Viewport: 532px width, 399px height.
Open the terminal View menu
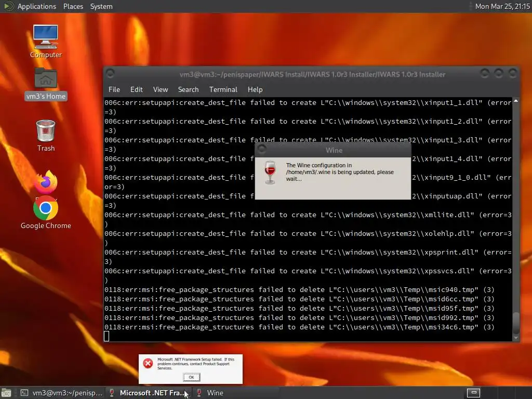161,89
